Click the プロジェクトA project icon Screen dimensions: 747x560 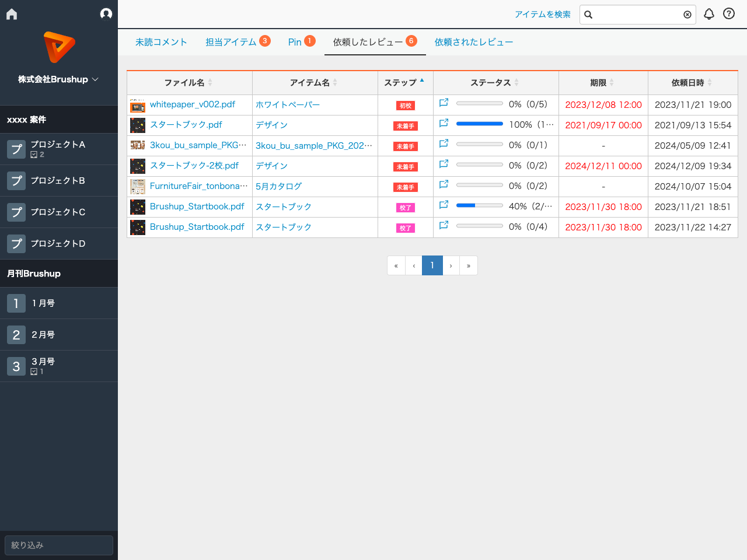click(16, 149)
